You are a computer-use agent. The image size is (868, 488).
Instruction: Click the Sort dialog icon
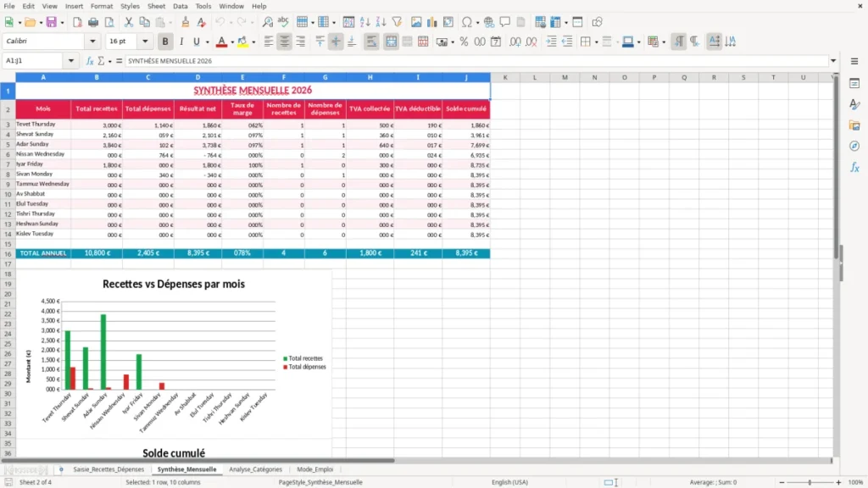(348, 22)
